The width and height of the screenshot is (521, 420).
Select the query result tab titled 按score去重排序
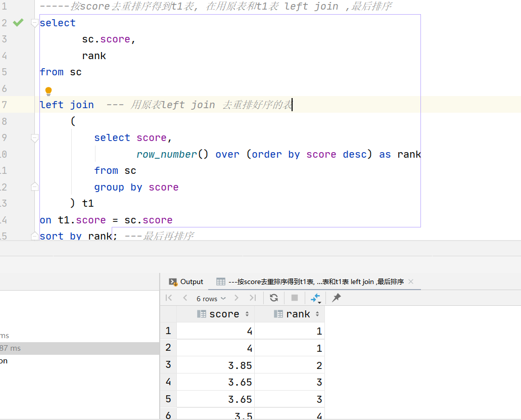click(310, 282)
